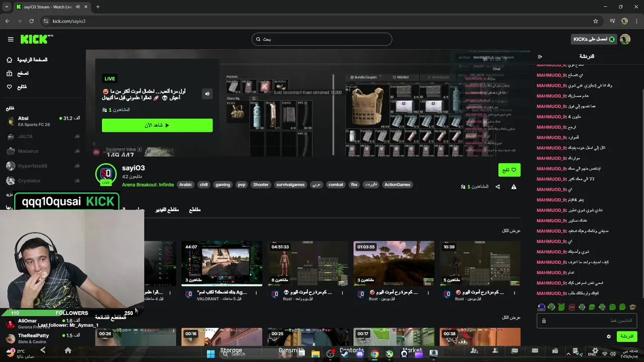Bookmark this page with star icon
The height and width of the screenshot is (362, 644).
[x=596, y=21]
